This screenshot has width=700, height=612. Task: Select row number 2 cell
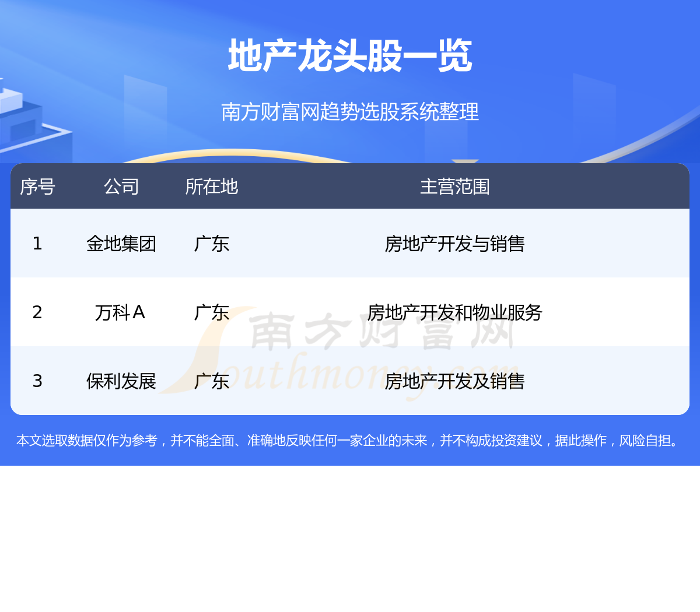click(37, 312)
